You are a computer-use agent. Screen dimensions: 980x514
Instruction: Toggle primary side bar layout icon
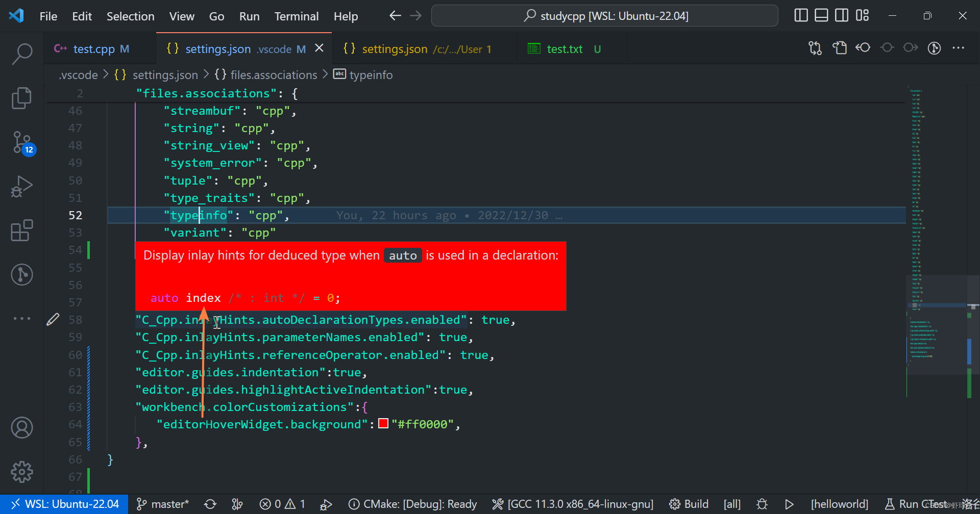(x=801, y=16)
